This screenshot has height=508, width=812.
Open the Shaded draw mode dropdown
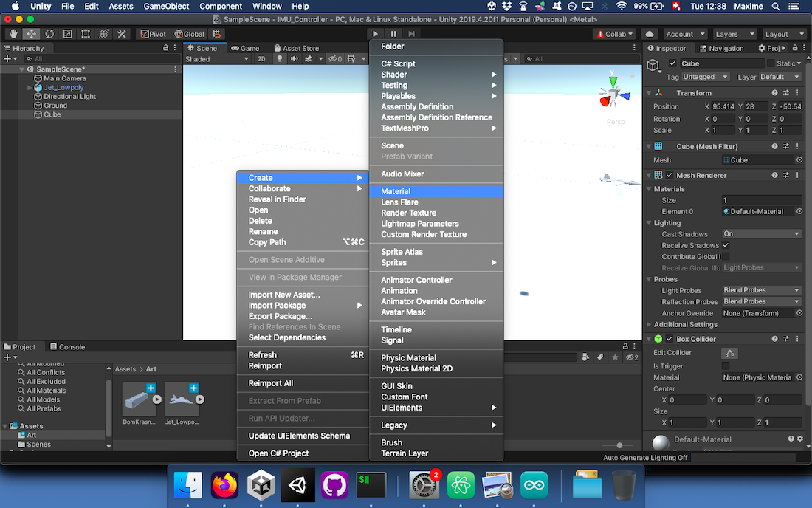(217, 59)
